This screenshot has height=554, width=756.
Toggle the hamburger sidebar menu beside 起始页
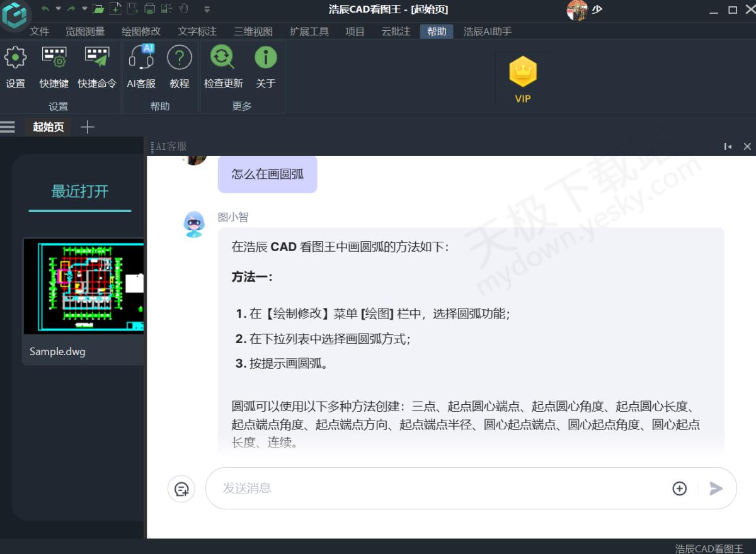[8, 127]
